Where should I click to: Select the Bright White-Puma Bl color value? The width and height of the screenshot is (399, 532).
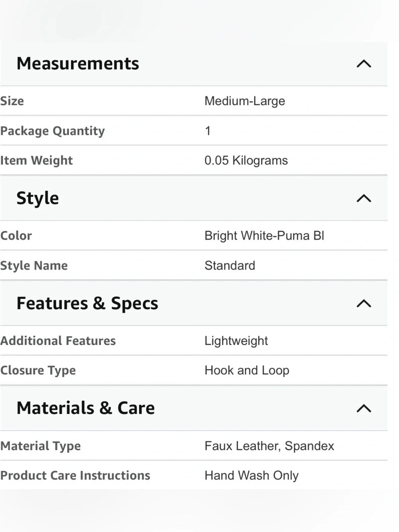(x=264, y=236)
